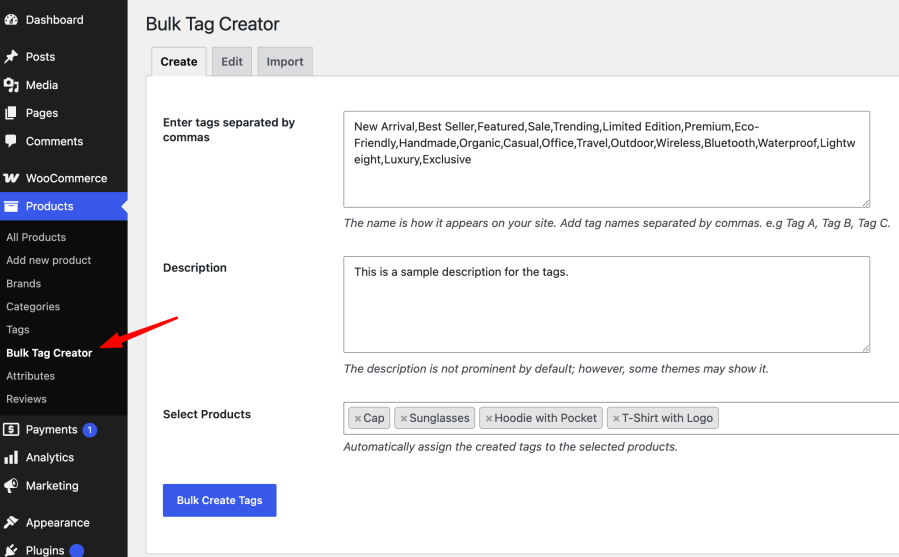Click the Analytics bar chart icon
The width and height of the screenshot is (899, 557).
[11, 457]
